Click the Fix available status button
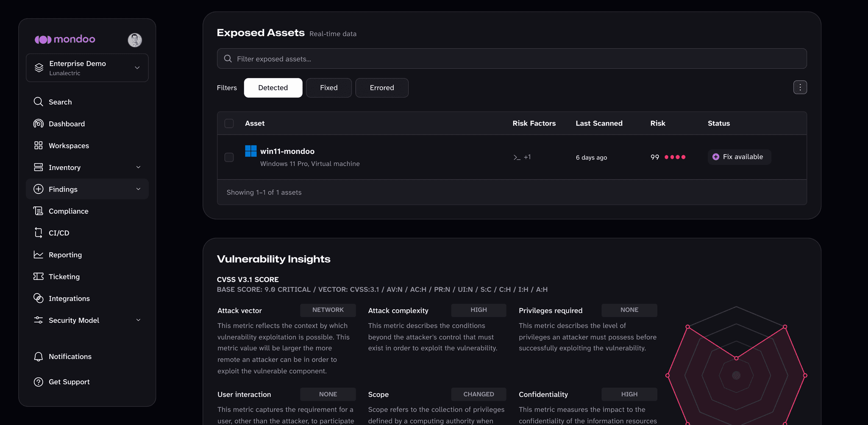Viewport: 868px width, 425px height. point(739,157)
